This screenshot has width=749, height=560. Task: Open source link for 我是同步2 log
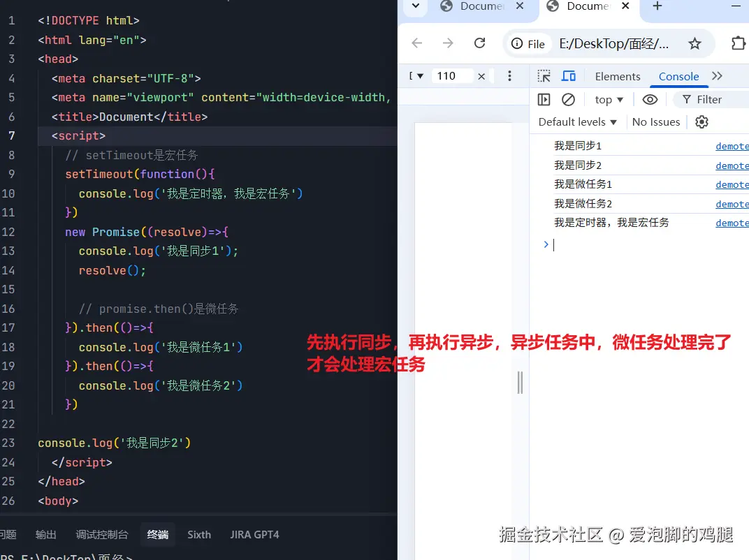[732, 165]
